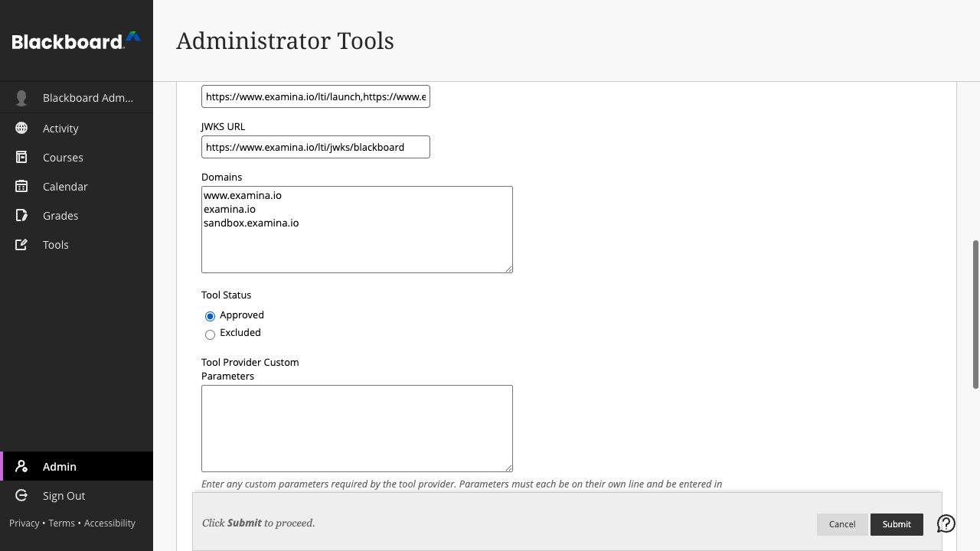Click the Sign Out icon

click(x=21, y=495)
